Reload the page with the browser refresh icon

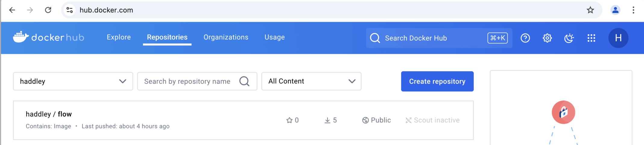pyautogui.click(x=48, y=10)
